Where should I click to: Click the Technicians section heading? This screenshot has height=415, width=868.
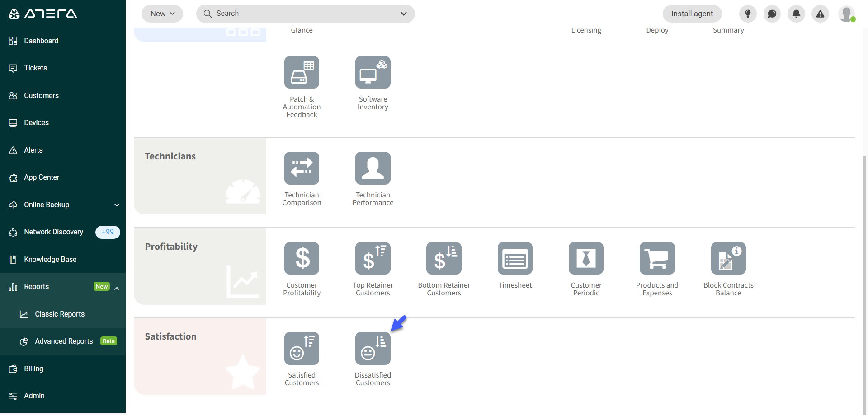pyautogui.click(x=170, y=156)
